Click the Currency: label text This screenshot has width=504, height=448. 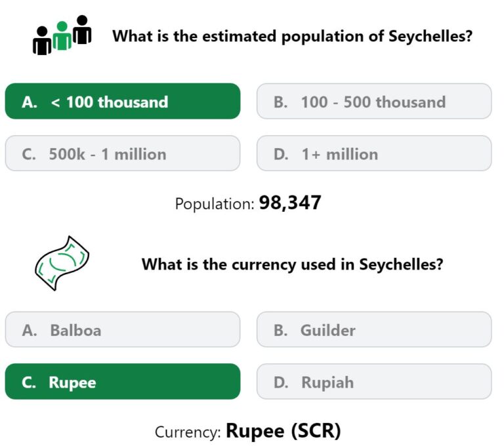tap(188, 432)
